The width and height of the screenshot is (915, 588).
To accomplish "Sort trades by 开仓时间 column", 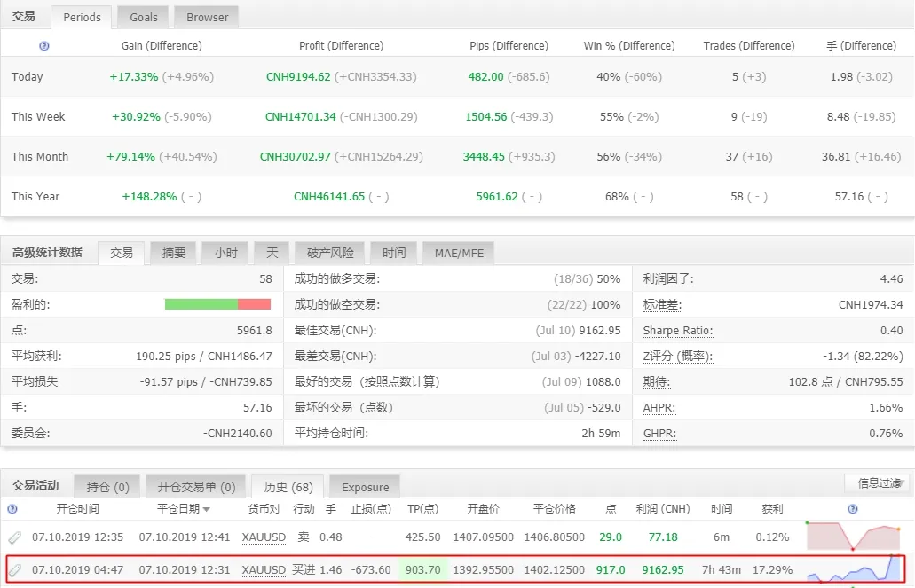I will click(77, 509).
